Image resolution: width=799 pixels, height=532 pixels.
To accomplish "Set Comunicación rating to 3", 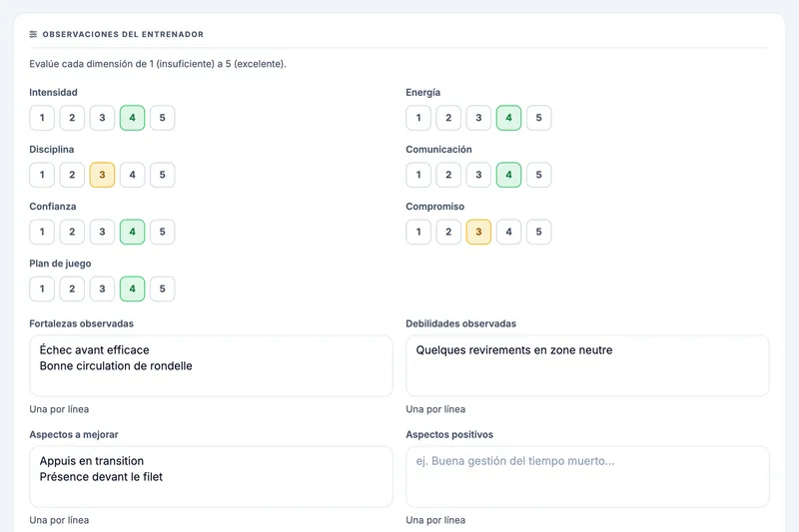I will [x=478, y=175].
